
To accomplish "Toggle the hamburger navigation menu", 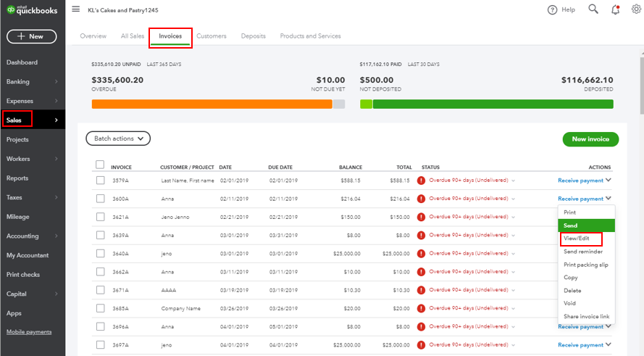I will point(76,9).
